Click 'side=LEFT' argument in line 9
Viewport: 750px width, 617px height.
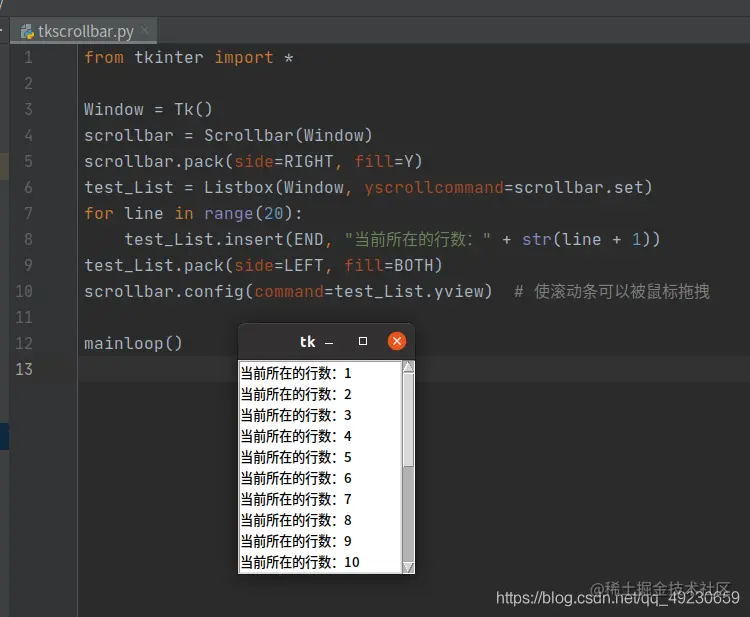[x=278, y=265]
